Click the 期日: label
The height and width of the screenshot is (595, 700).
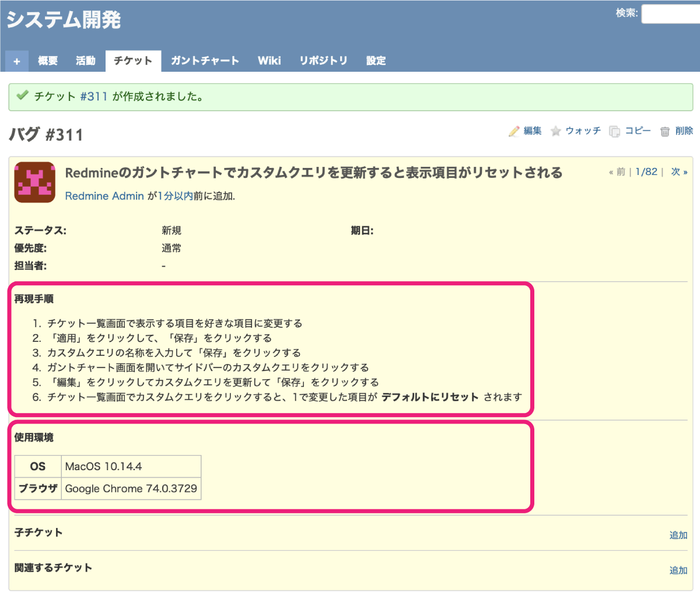362,230
